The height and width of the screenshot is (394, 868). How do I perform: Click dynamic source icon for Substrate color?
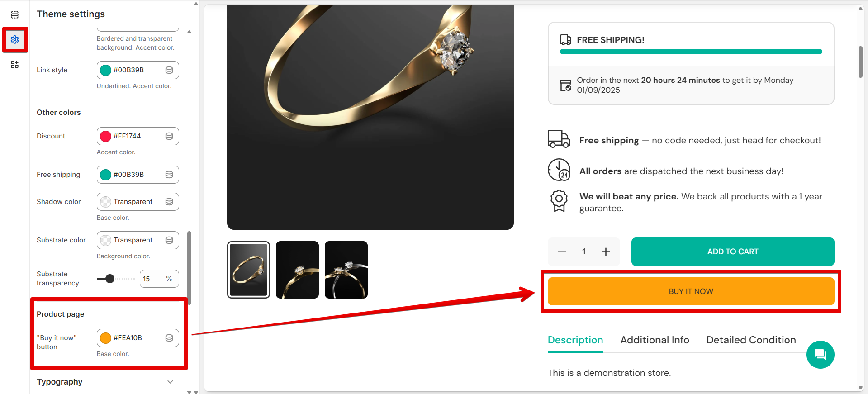tap(169, 240)
